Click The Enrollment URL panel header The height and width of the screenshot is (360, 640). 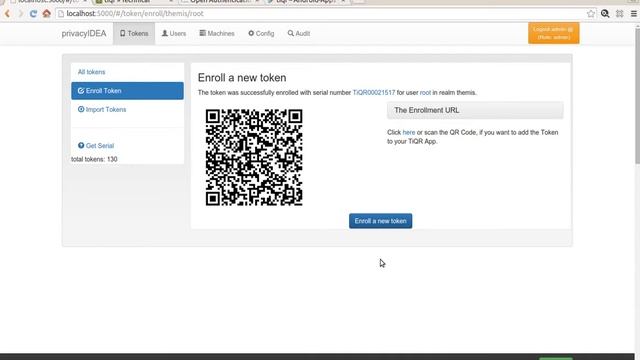tap(475, 110)
